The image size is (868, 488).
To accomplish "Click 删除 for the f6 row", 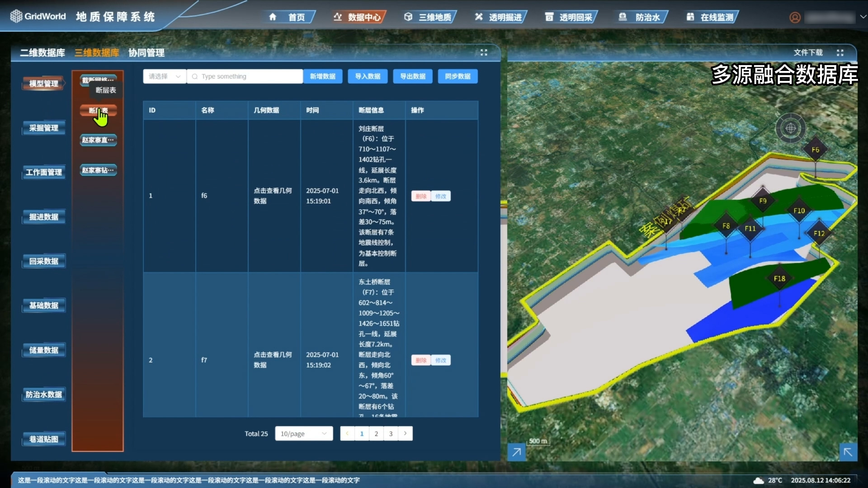I will point(421,196).
